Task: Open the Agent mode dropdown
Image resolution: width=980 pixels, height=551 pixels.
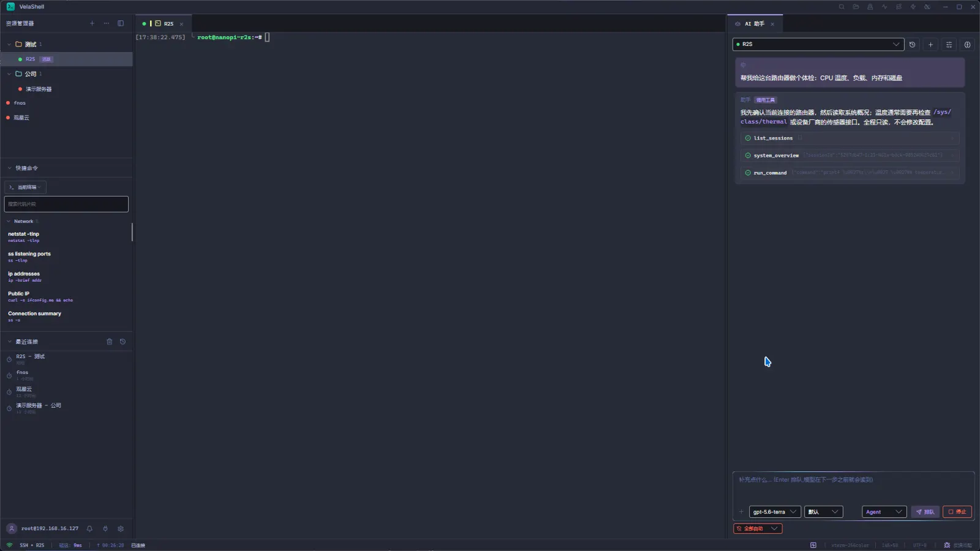Action: [884, 512]
